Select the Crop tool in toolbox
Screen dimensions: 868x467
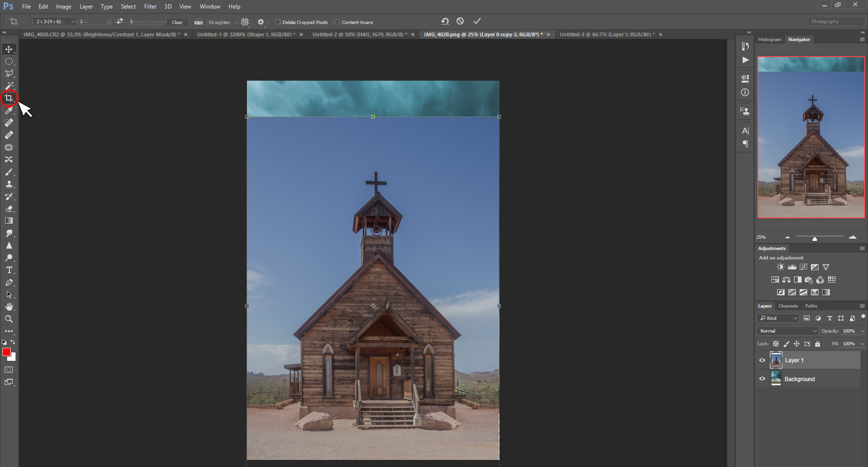[9, 98]
